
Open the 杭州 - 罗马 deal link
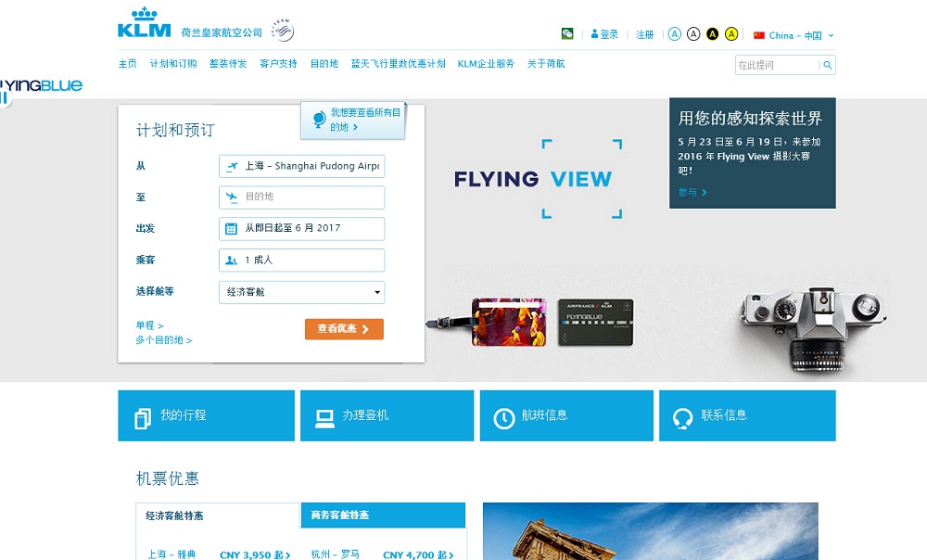336,554
